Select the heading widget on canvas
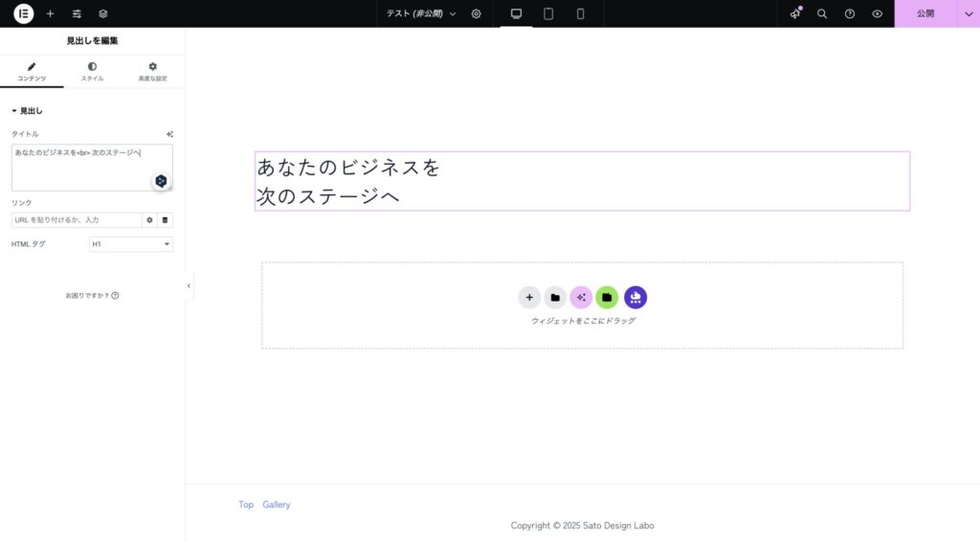 [582, 181]
